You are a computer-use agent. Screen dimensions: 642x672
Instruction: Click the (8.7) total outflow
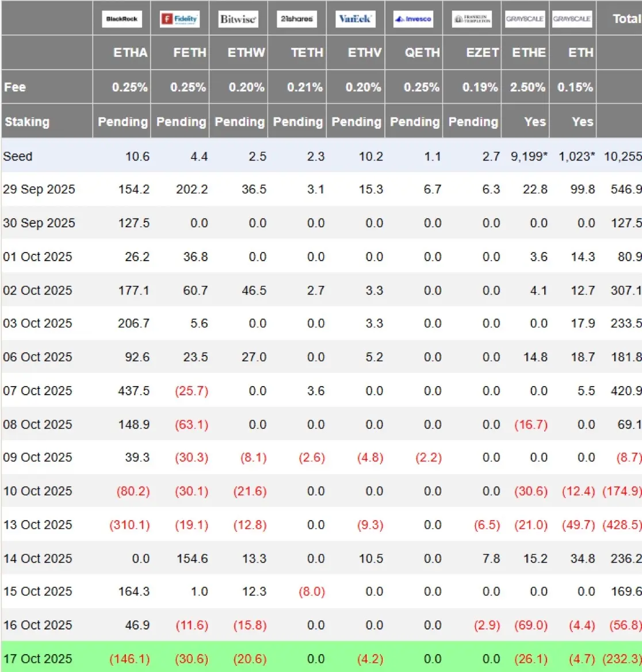629,457
